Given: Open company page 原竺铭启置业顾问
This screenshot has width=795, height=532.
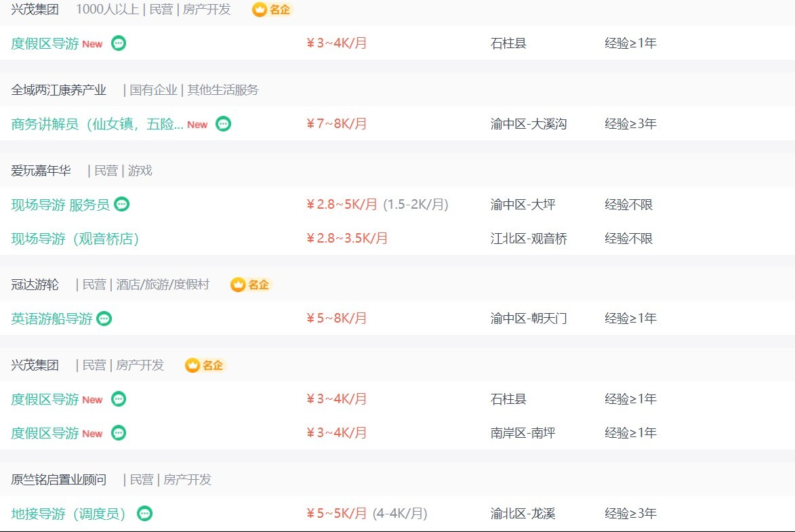Looking at the screenshot, I should coord(59,479).
